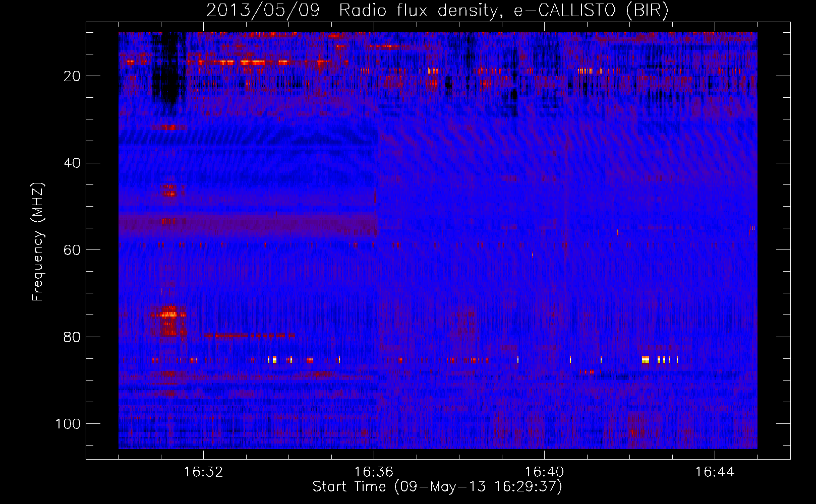Click the 100 frequency tick label
816x504 pixels.
tap(68, 424)
